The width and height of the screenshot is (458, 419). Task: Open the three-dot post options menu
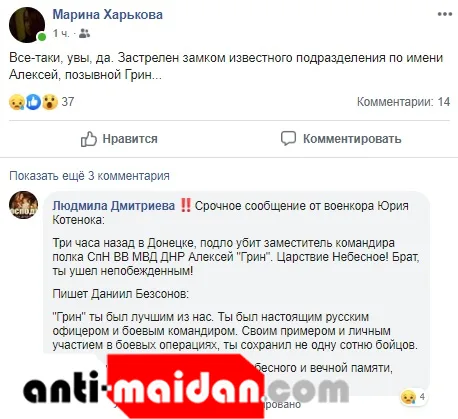pos(445,14)
